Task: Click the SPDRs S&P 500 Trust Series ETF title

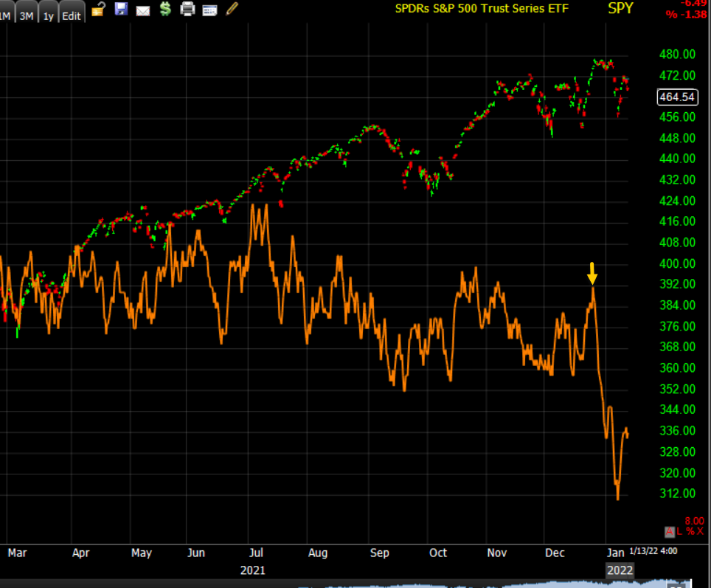Action: click(482, 9)
